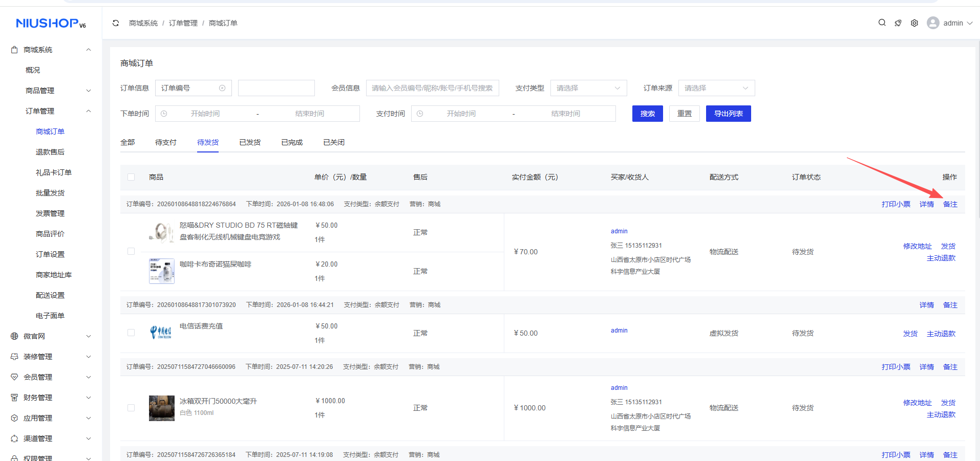
Task: Click the refresh icon beside the breadcrumb
Action: pos(115,23)
